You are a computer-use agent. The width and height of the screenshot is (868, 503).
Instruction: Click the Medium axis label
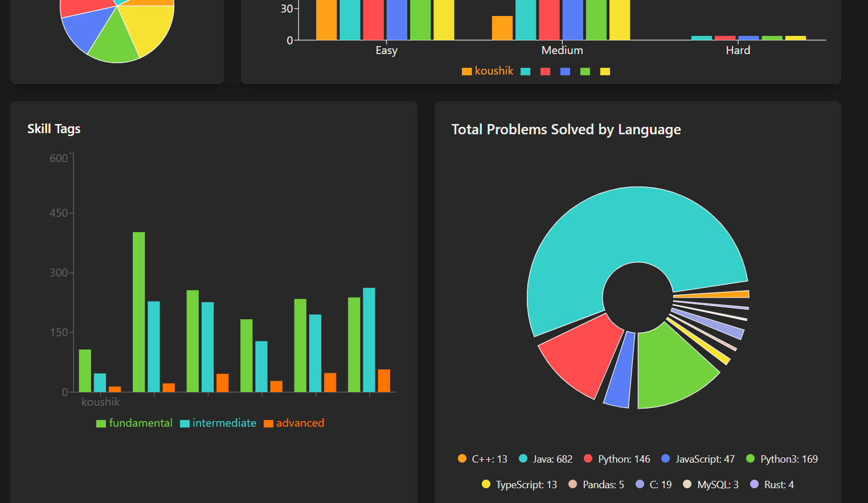click(x=562, y=51)
